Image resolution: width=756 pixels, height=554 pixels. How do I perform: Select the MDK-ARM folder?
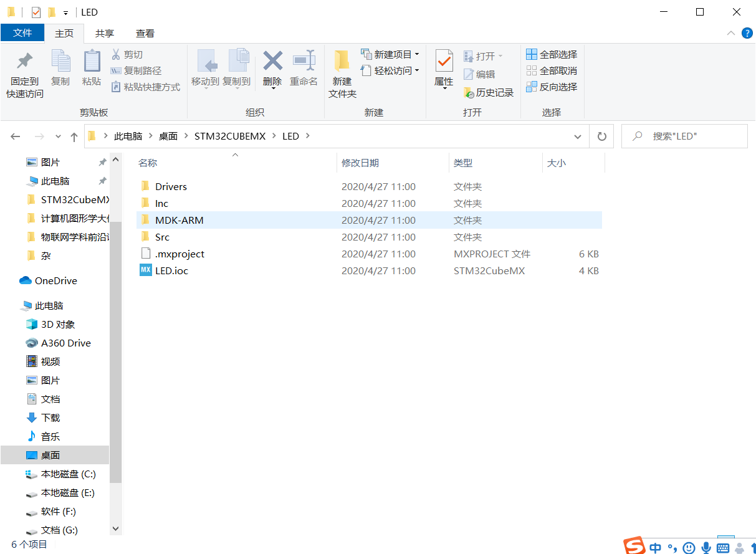click(369, 220)
